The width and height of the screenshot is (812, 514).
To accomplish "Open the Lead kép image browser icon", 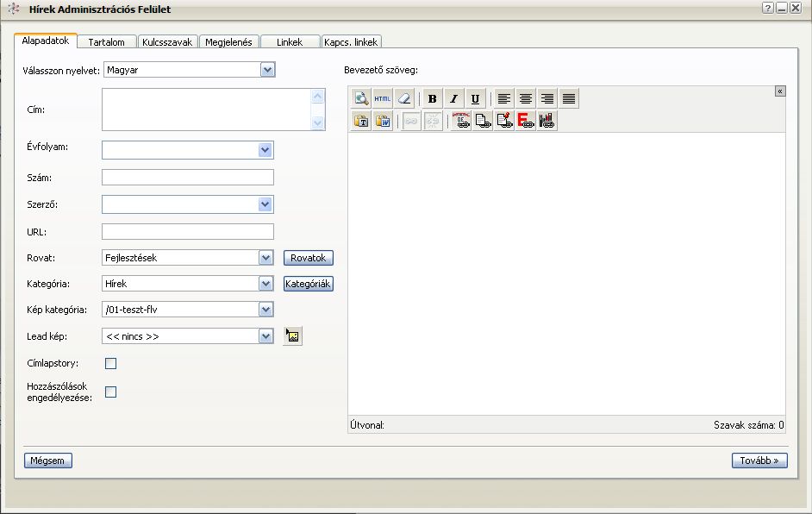I will 293,336.
